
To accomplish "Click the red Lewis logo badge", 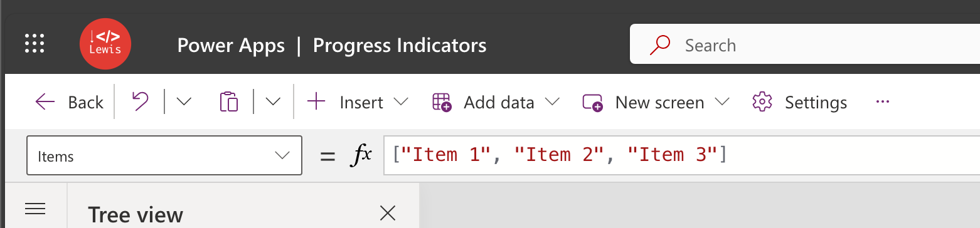I will point(105,43).
